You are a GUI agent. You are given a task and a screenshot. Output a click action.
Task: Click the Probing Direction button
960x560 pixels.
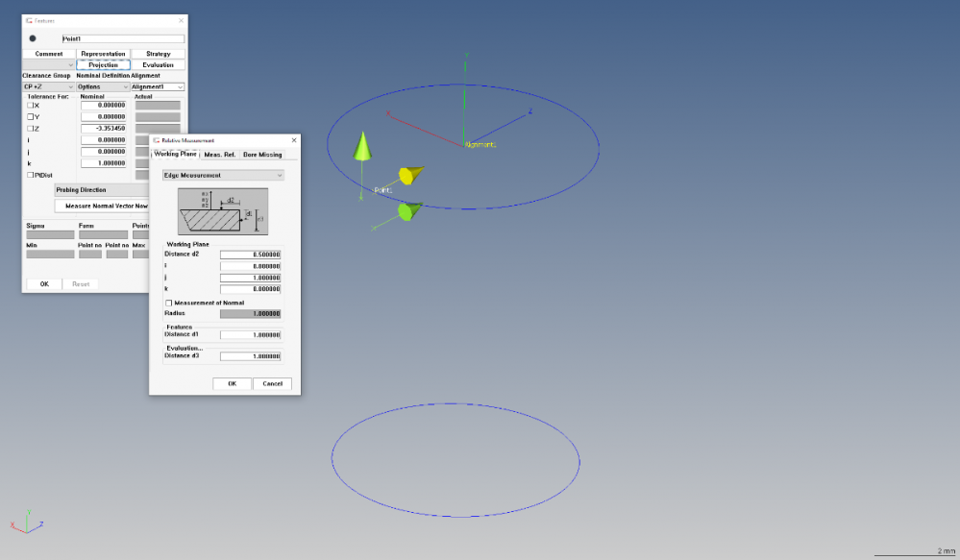pos(102,190)
